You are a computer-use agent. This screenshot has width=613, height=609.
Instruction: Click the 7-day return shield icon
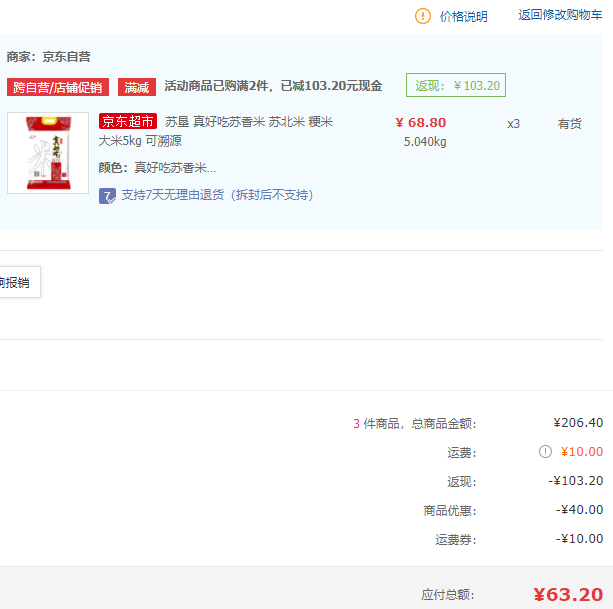click(x=107, y=195)
